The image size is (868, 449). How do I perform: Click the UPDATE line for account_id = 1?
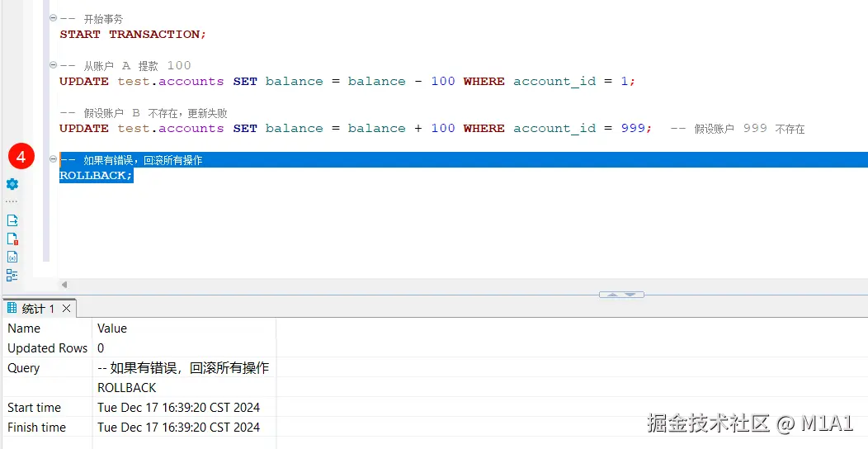click(347, 82)
